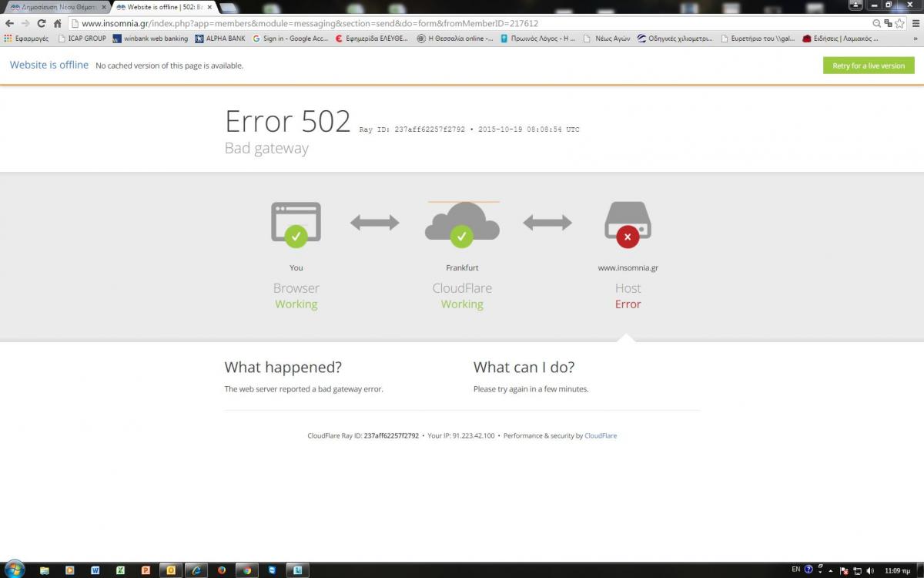924x578 pixels.
Task: Click the What can I do? heading
Action: (524, 368)
